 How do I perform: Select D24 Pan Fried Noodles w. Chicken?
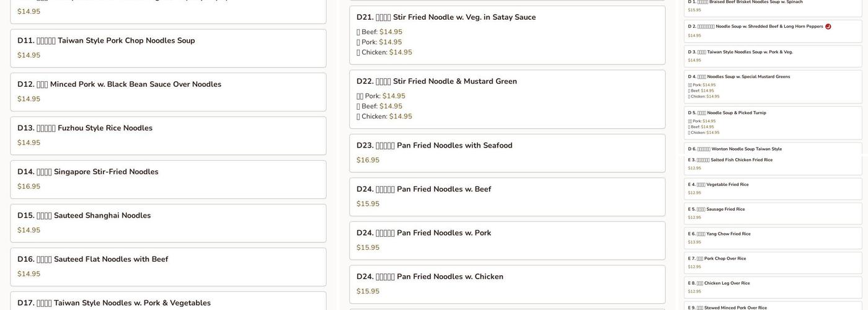pos(430,277)
